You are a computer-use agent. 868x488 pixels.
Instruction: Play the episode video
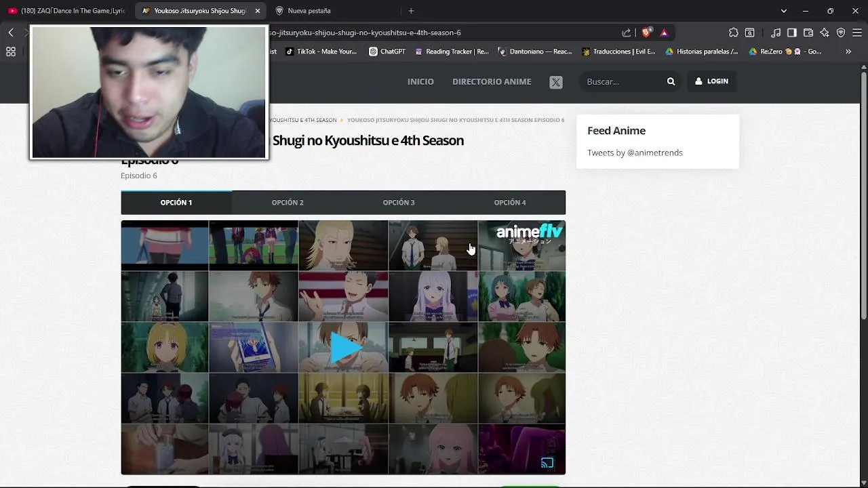345,348
